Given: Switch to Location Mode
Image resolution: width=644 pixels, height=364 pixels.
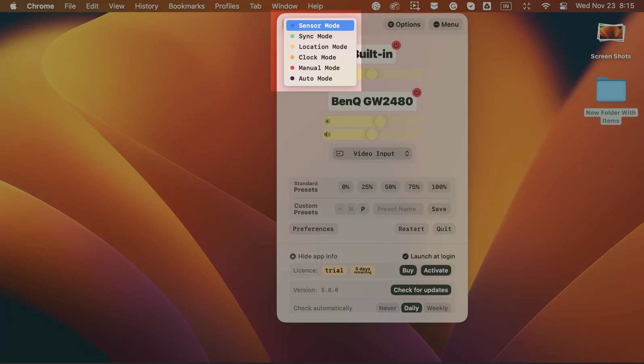Looking at the screenshot, I should click(320, 47).
